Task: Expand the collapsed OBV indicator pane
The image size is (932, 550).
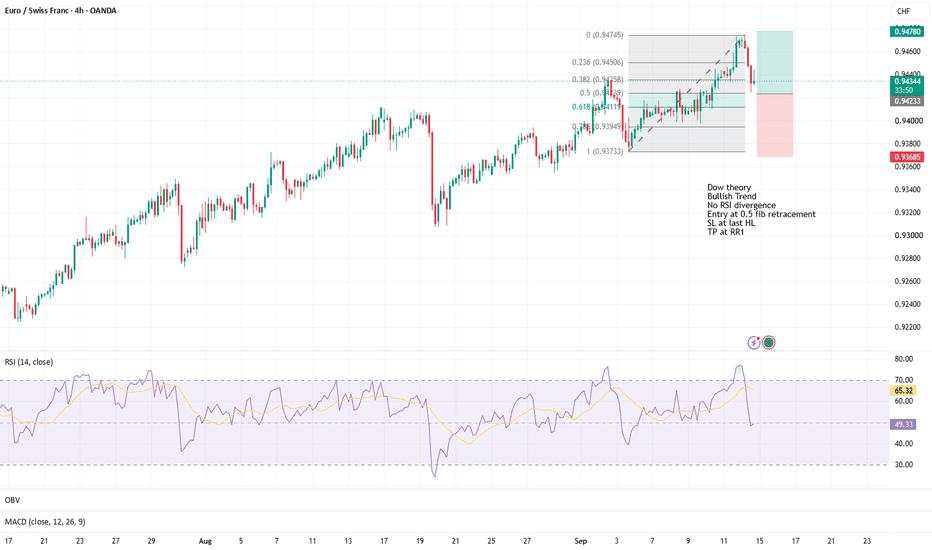Action: click(x=12, y=500)
